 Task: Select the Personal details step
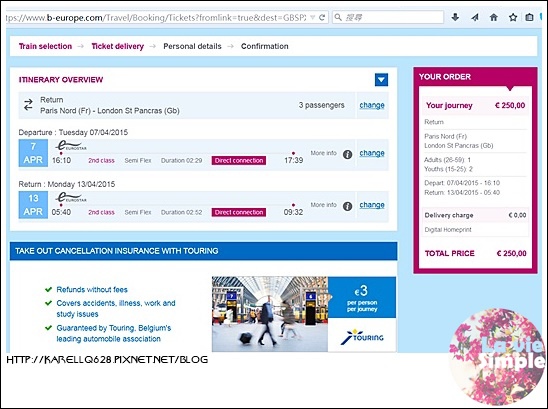click(x=192, y=46)
